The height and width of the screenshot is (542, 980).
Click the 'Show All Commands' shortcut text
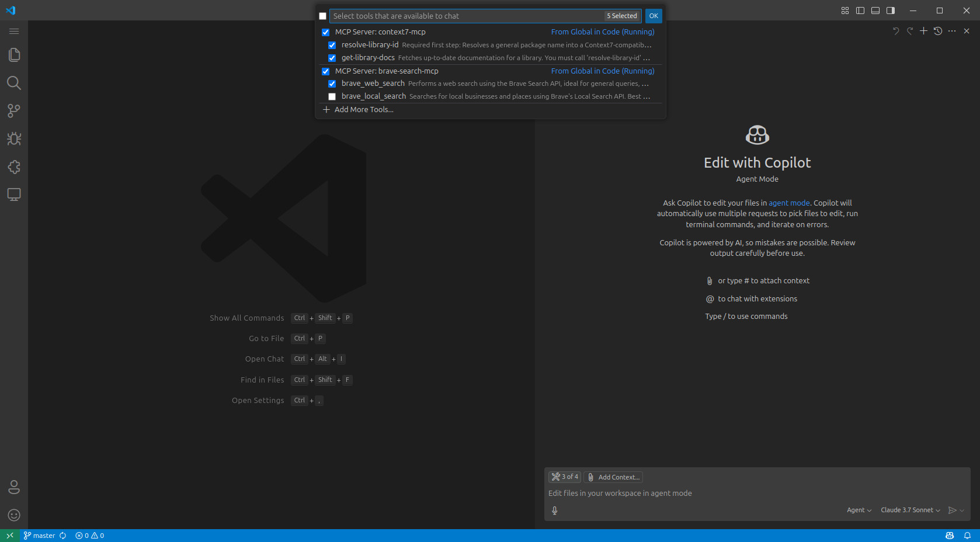247,318
